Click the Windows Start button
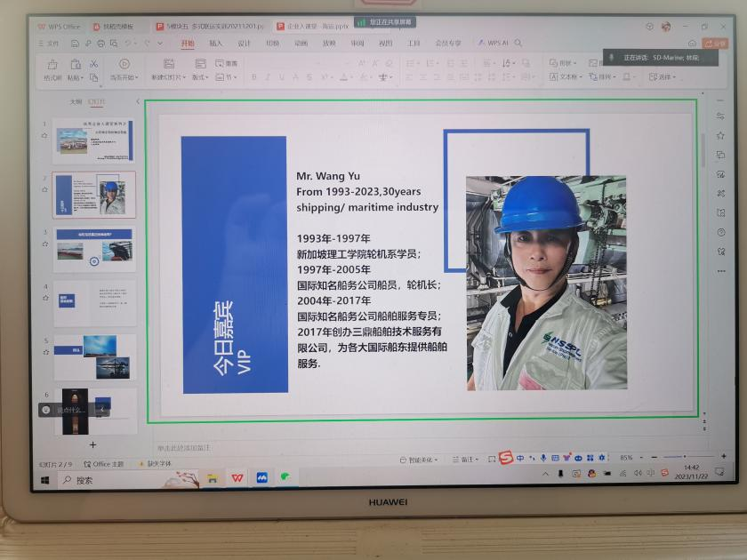This screenshot has height=560, width=747. pos(44,480)
